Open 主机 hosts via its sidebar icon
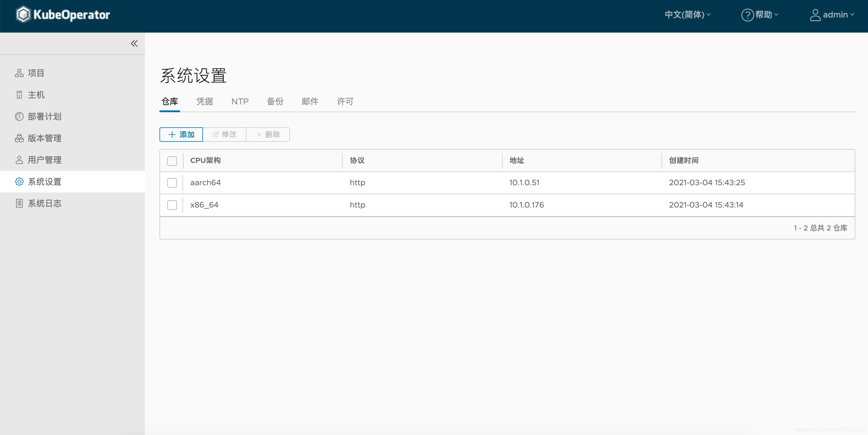 click(19, 95)
